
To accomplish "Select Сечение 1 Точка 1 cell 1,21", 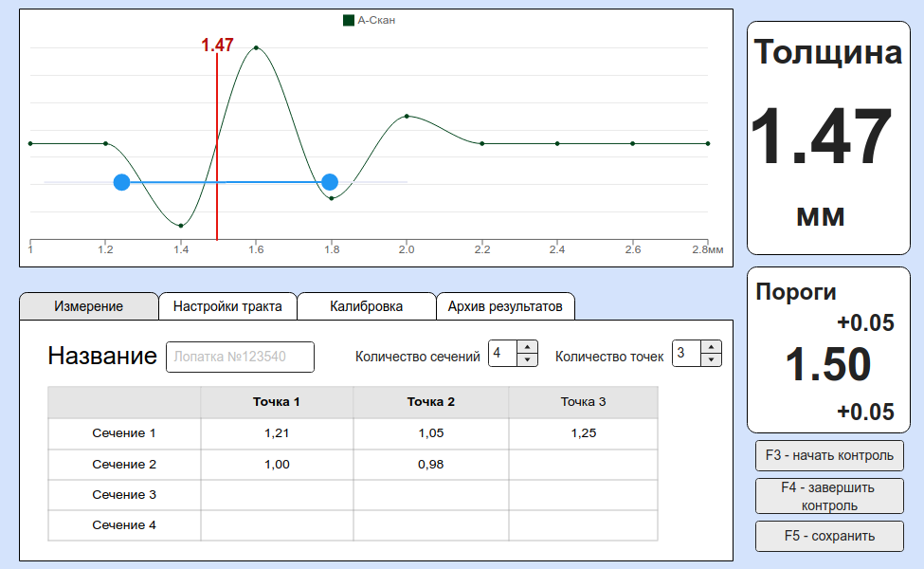I will click(x=277, y=433).
